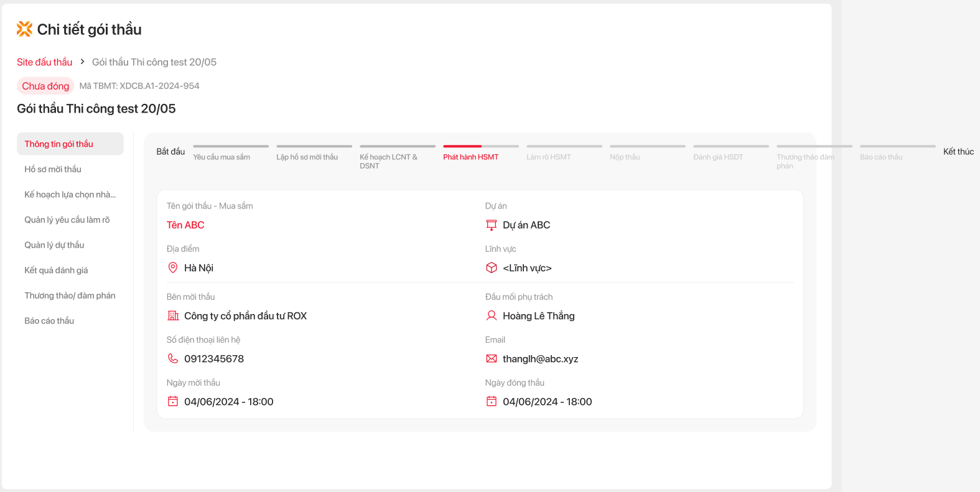This screenshot has height=492, width=980.
Task: Click the calendar icon under Ngày mời thầu
Action: click(173, 402)
